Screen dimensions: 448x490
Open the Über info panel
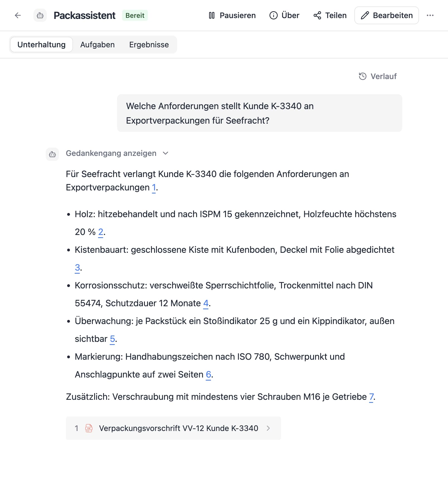[x=284, y=15]
